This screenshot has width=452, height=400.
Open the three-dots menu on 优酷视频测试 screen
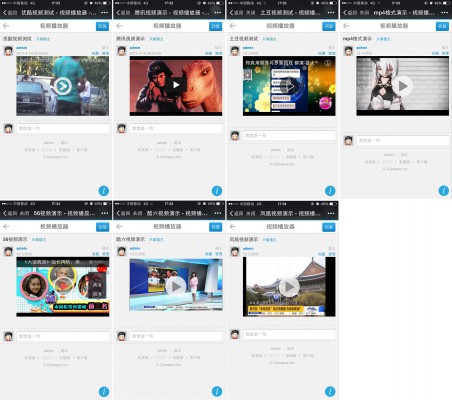(x=105, y=12)
